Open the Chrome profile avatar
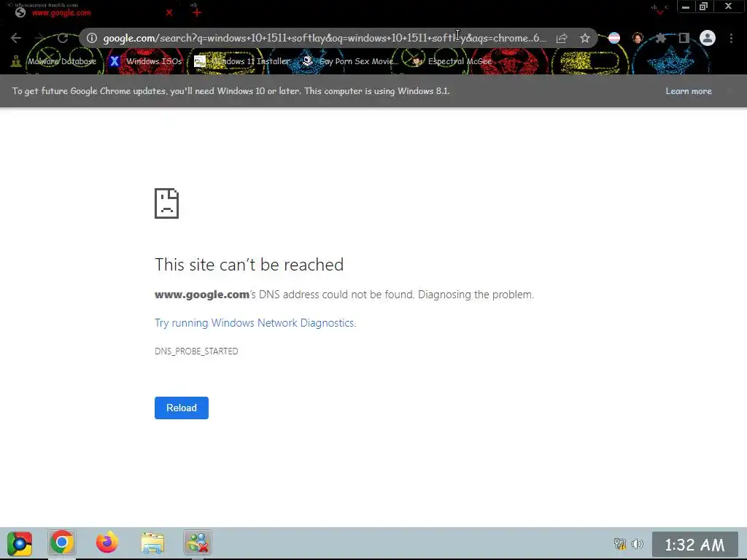The width and height of the screenshot is (747, 560). [x=708, y=38]
